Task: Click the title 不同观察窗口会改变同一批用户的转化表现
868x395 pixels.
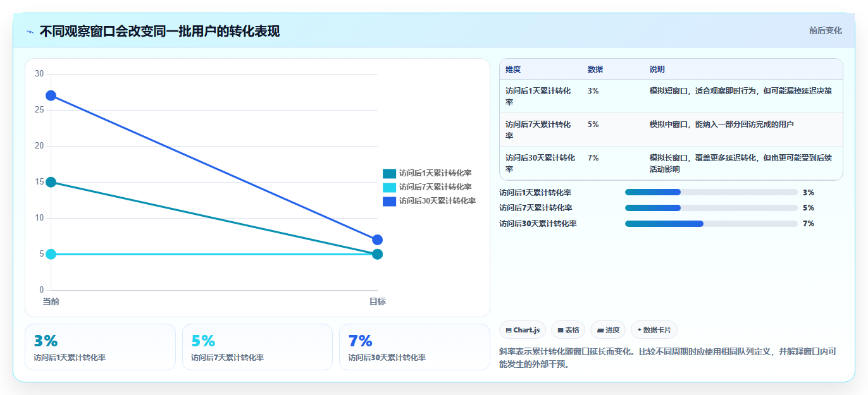Action: pyautogui.click(x=159, y=31)
